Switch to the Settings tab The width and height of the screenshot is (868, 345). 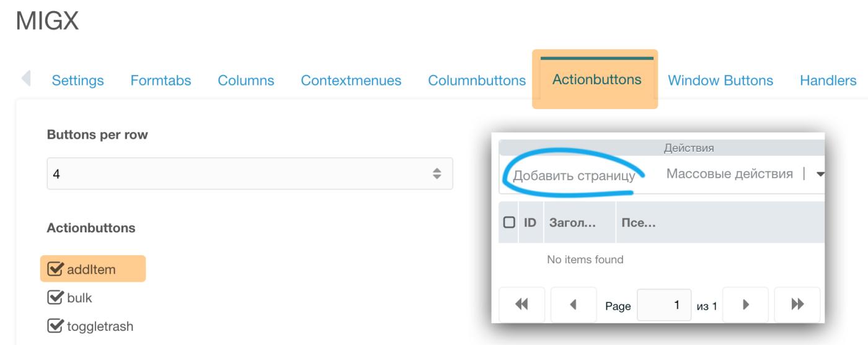[77, 81]
